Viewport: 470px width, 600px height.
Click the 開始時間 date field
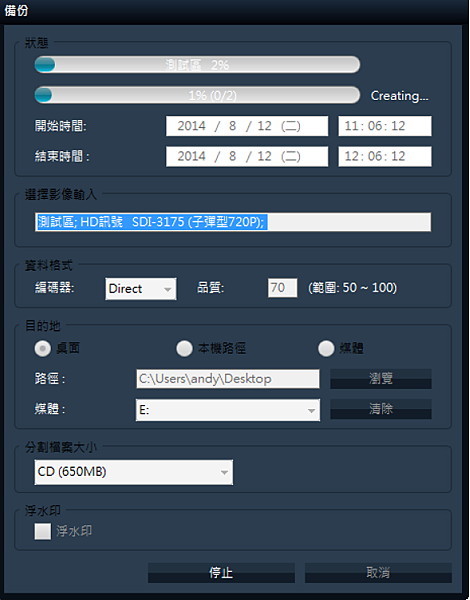coord(247,126)
